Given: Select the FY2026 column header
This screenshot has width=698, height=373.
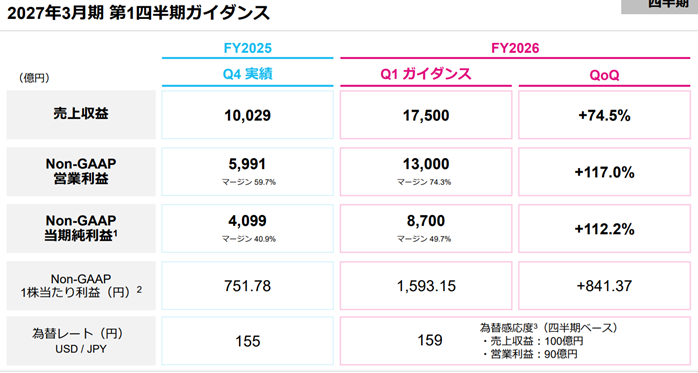Looking at the screenshot, I should [515, 48].
